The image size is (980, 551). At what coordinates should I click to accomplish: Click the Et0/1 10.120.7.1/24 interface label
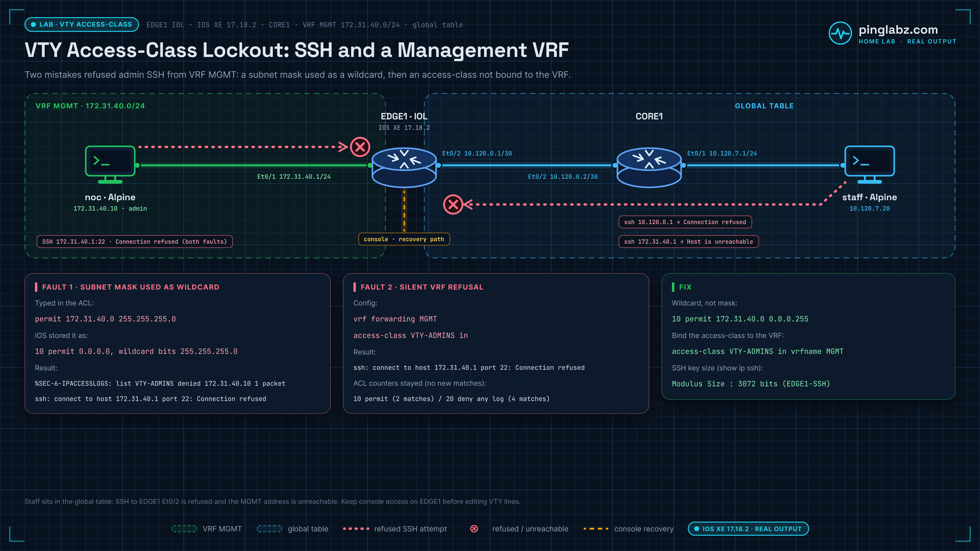coord(722,153)
